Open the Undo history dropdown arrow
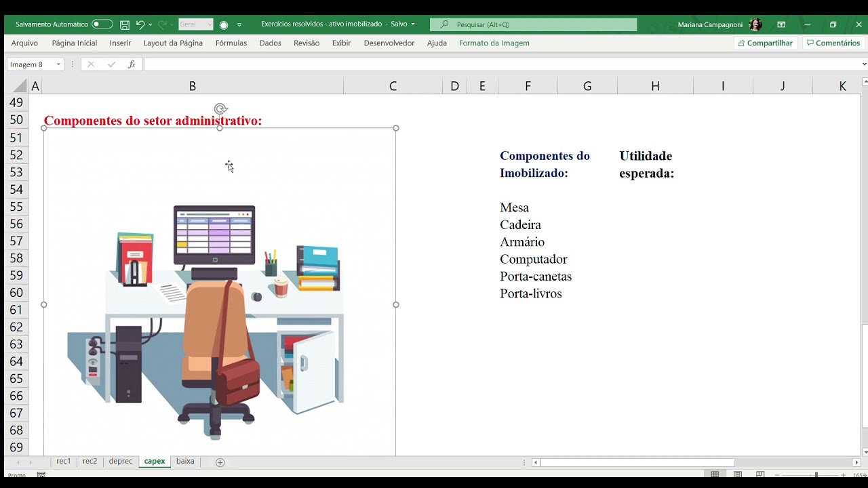 [x=150, y=24]
